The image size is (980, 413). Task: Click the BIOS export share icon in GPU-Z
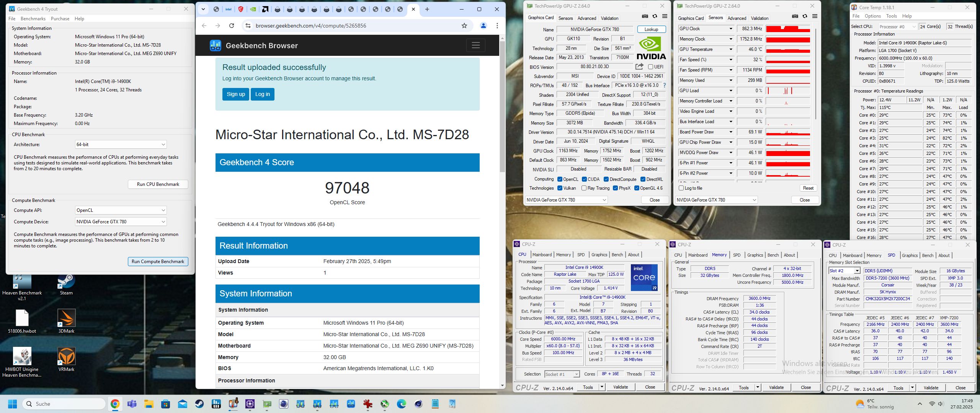(x=640, y=67)
